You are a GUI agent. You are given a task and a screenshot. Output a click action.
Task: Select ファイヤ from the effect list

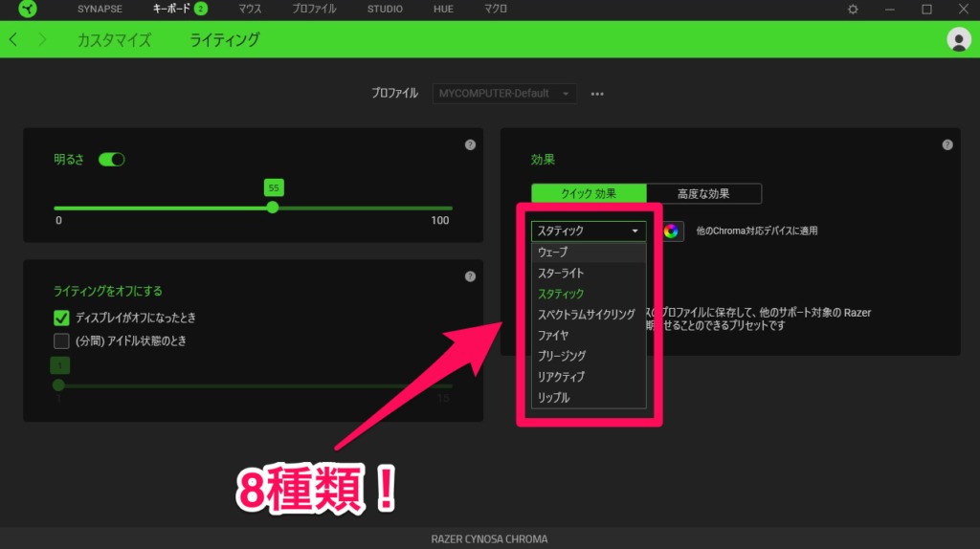point(589,336)
